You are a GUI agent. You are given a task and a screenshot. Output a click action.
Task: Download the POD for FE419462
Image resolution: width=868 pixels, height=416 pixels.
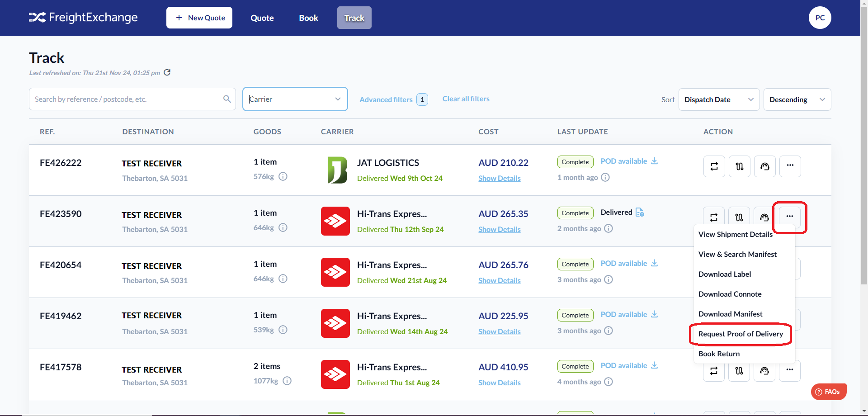point(654,314)
